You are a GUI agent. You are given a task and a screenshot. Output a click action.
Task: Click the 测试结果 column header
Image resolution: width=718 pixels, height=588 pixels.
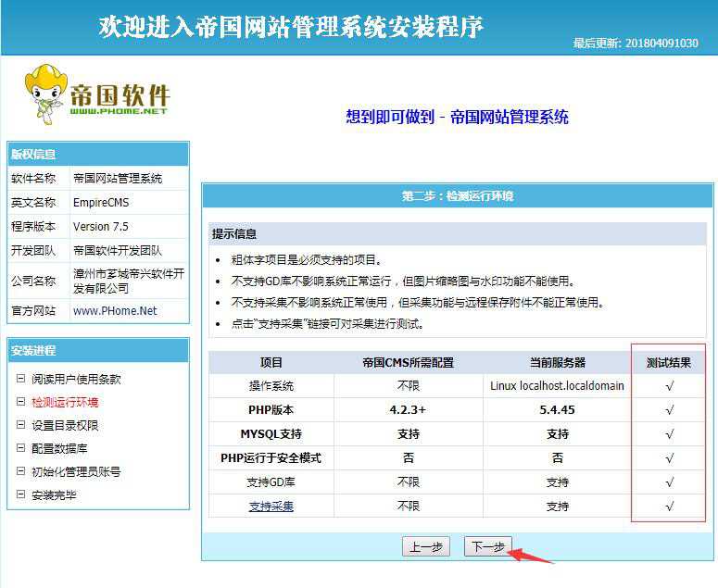669,363
